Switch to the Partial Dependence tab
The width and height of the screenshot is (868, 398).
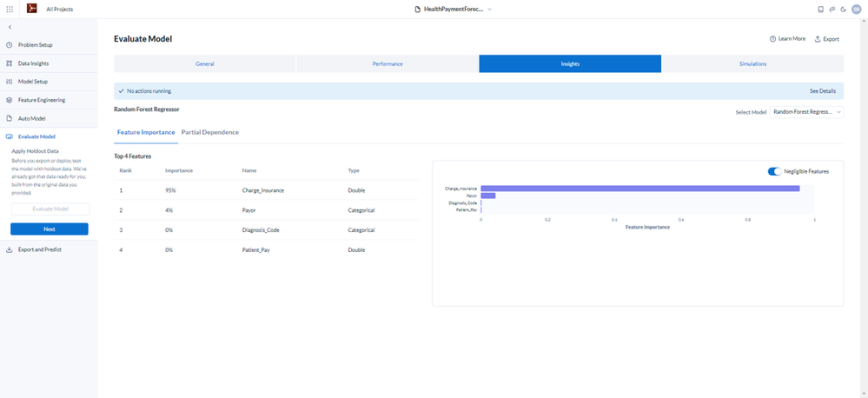pos(210,133)
